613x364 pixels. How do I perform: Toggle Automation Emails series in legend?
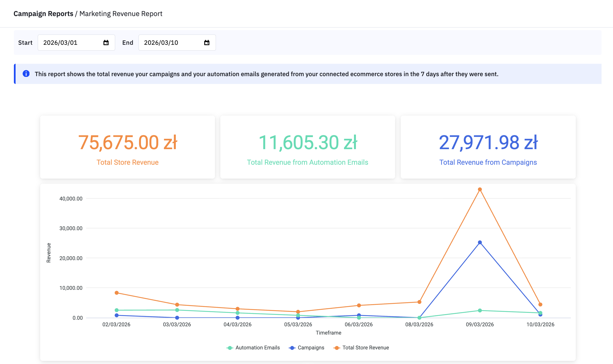pos(257,347)
